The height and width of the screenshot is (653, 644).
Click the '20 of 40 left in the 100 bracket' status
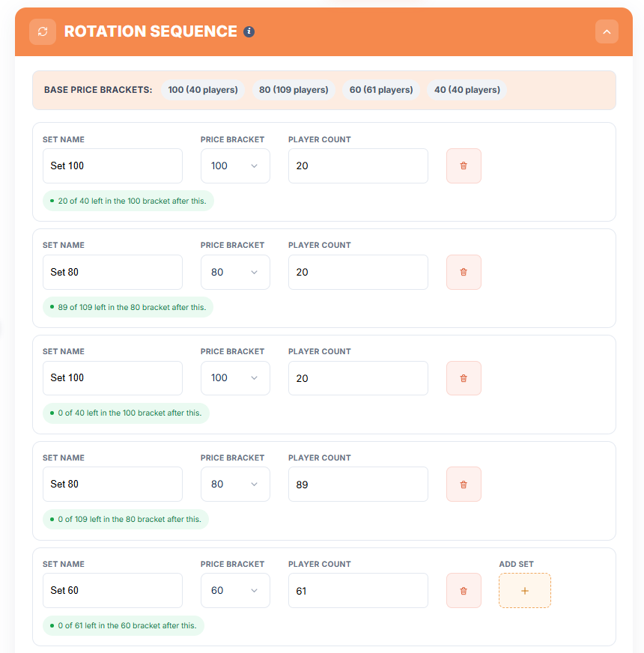[x=128, y=201]
